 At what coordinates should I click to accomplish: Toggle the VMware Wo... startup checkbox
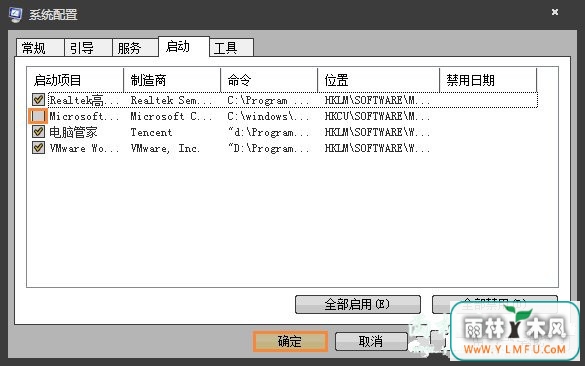38,148
